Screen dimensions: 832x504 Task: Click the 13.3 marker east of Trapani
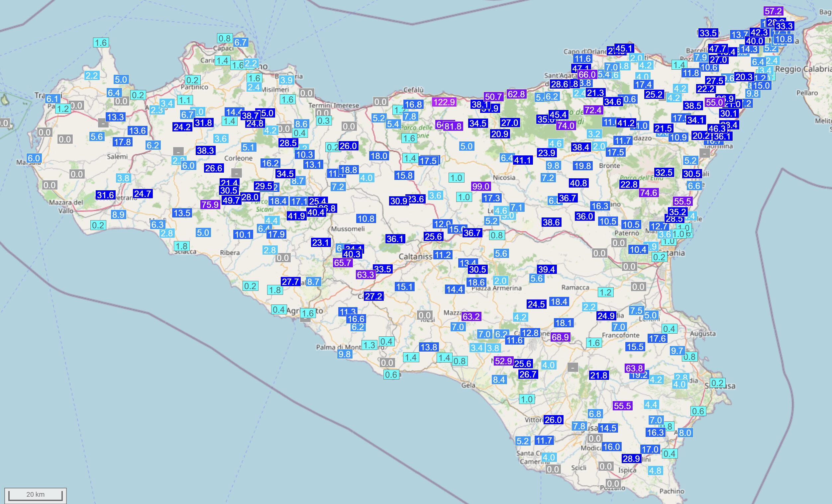point(116,117)
